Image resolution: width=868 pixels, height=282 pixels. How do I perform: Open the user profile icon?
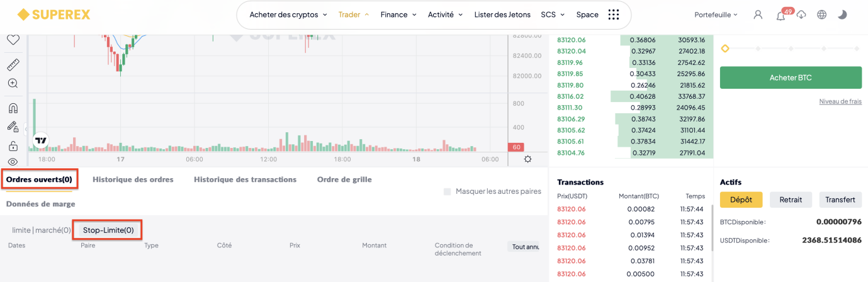click(758, 14)
